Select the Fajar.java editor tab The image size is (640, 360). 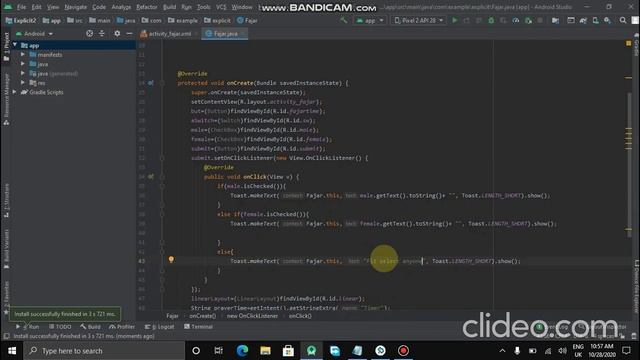[224, 33]
